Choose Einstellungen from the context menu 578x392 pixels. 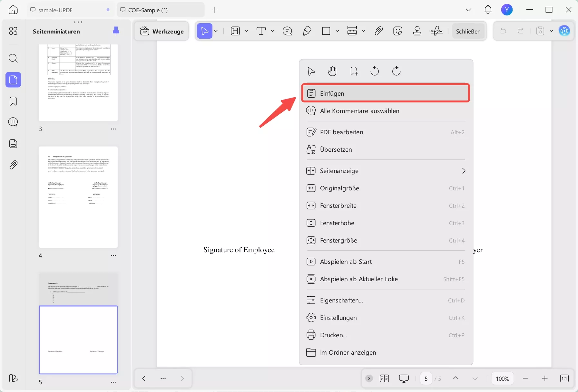tap(386, 318)
